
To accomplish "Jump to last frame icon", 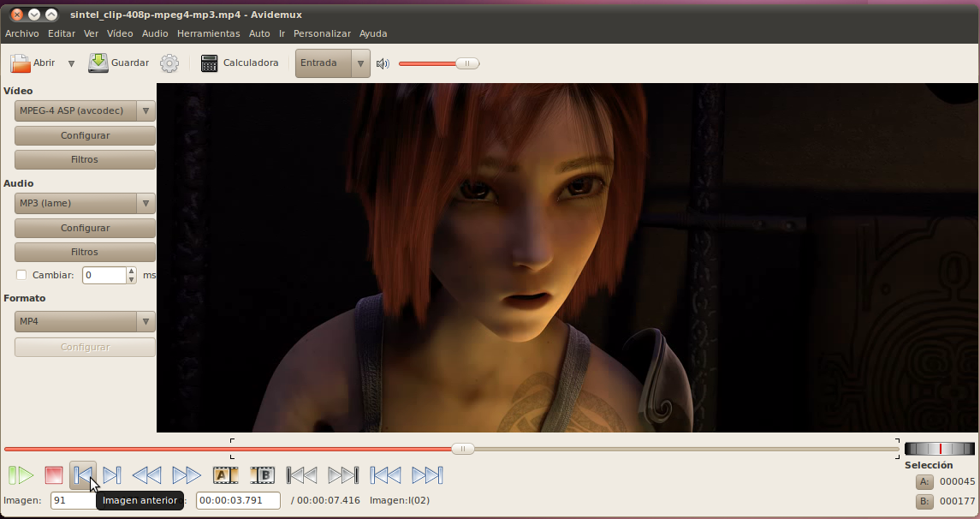I will [x=427, y=475].
